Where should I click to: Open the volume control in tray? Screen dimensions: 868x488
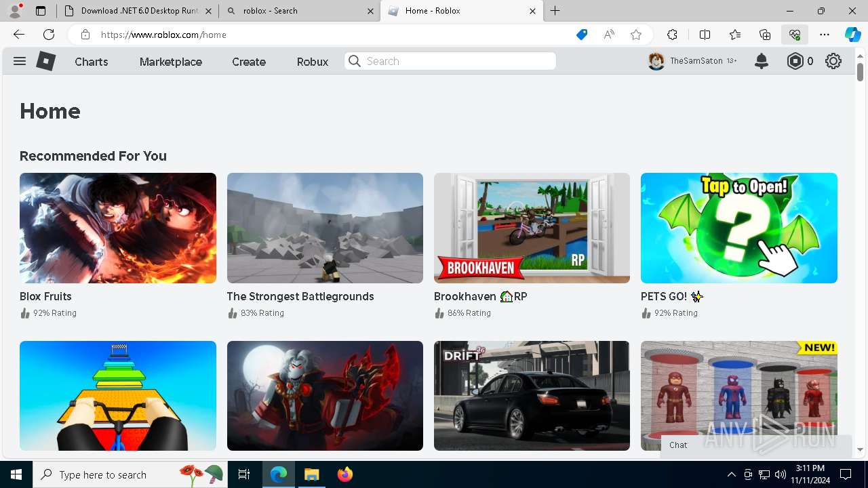pos(781,474)
